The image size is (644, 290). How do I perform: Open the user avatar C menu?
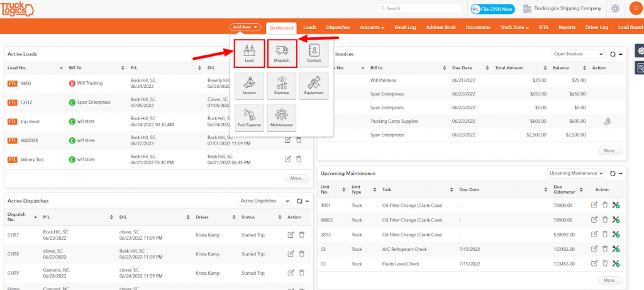click(636, 8)
